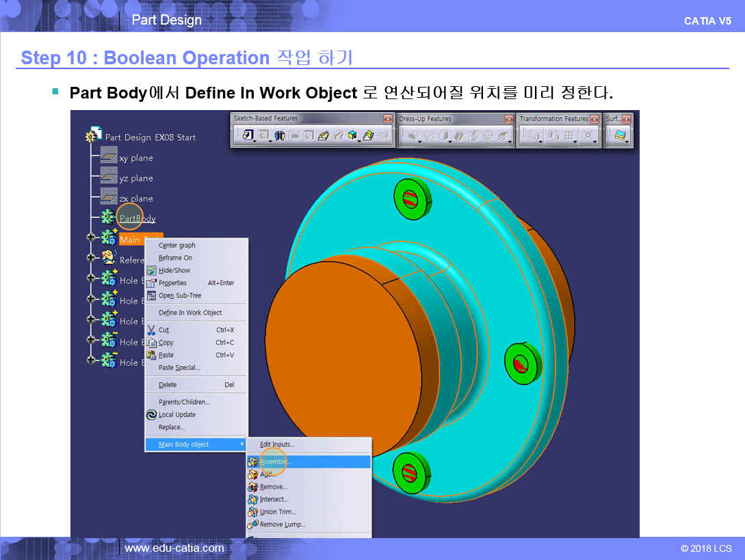Click the Remove Lump icon

253,524
